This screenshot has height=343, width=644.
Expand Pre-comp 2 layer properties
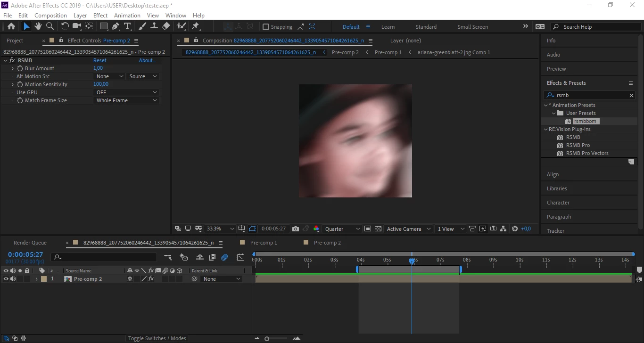[x=36, y=279]
